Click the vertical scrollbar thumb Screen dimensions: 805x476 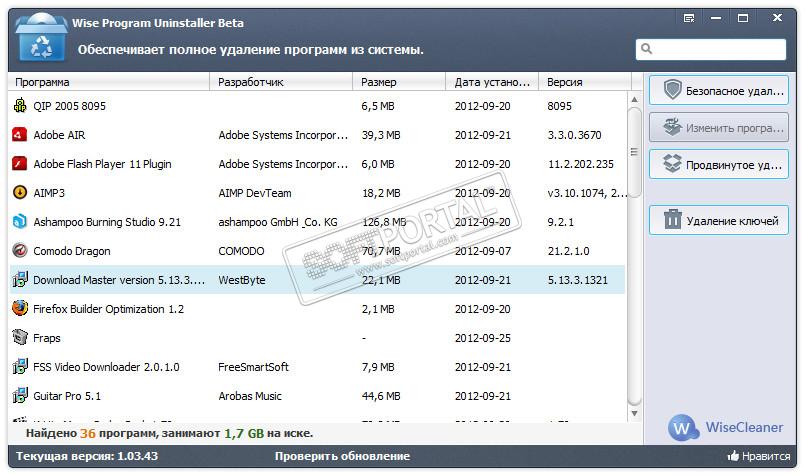[x=635, y=152]
